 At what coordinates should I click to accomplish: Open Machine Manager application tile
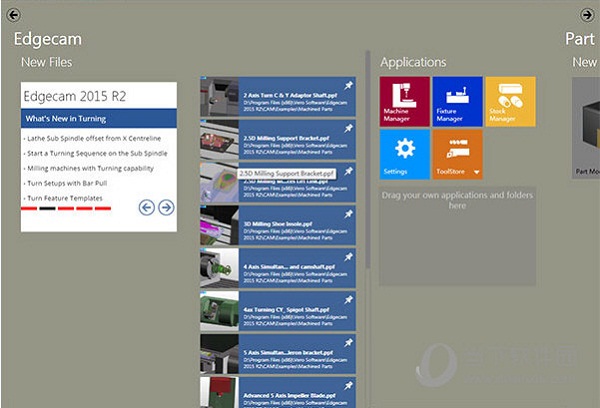tap(404, 101)
